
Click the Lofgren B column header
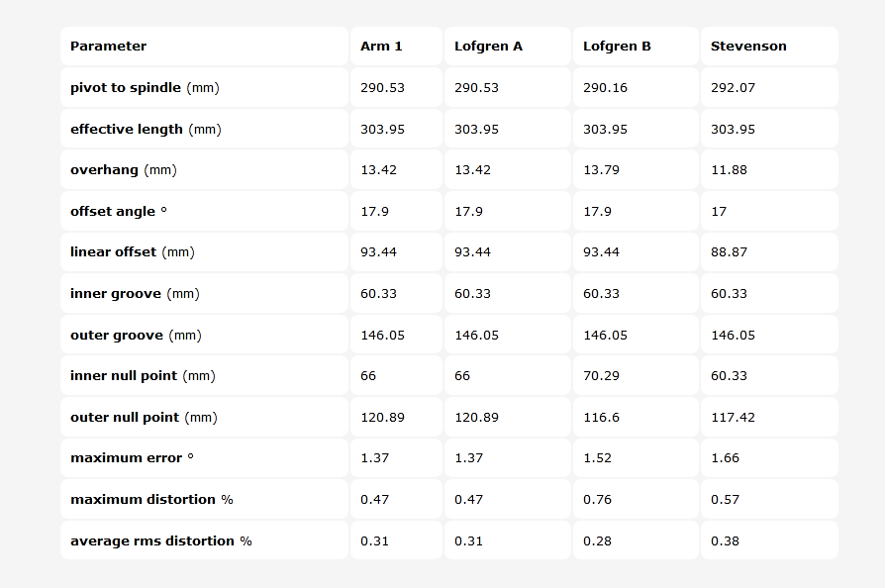(x=617, y=47)
